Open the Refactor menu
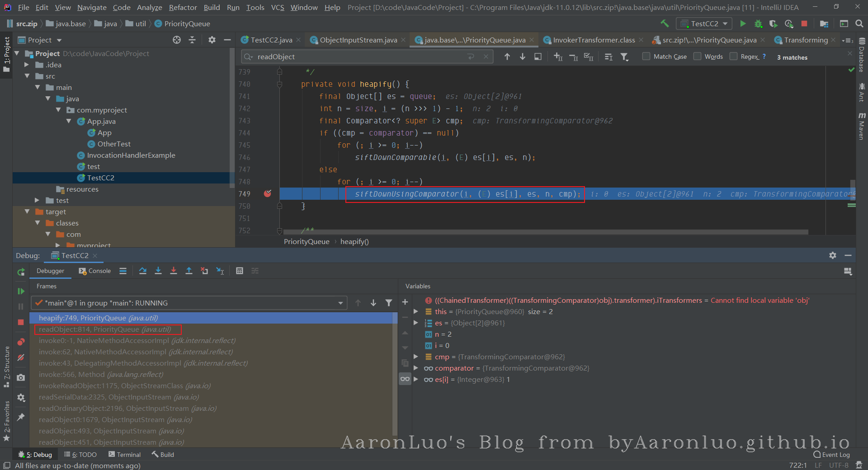This screenshot has width=868, height=470. 183,7
